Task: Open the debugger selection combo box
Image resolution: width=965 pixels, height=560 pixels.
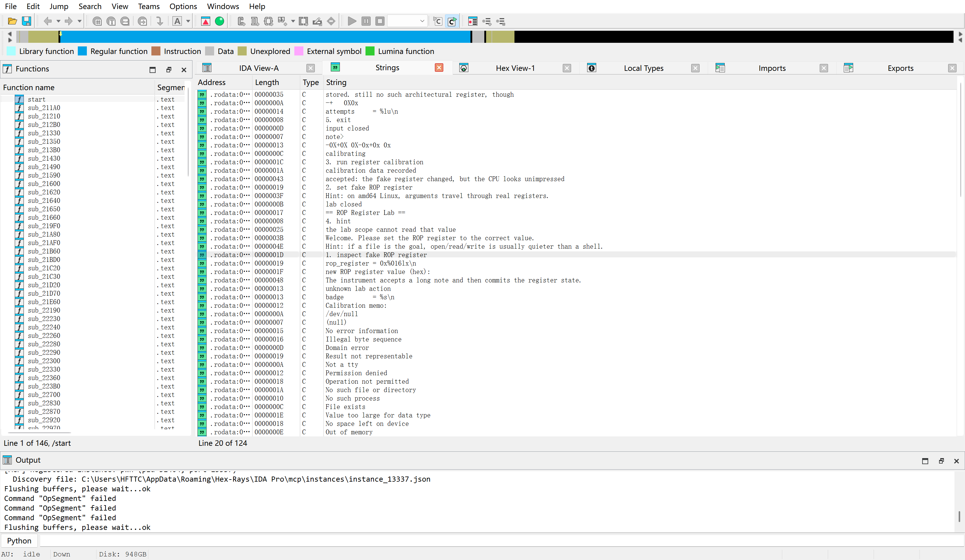Action: coord(407,21)
